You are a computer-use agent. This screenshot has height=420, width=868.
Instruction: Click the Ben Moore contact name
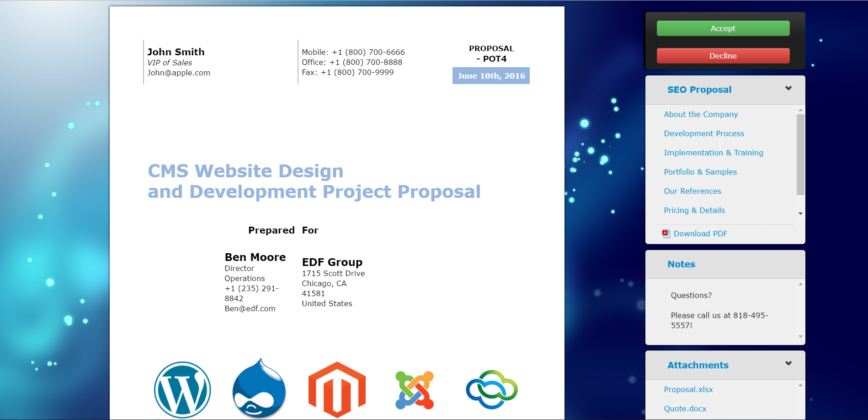click(255, 257)
